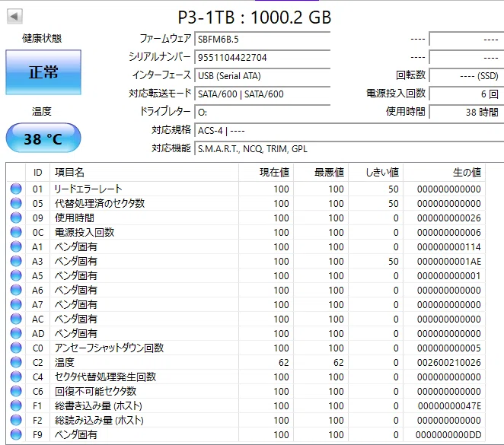Click the 正常 health status button

pyautogui.click(x=43, y=72)
